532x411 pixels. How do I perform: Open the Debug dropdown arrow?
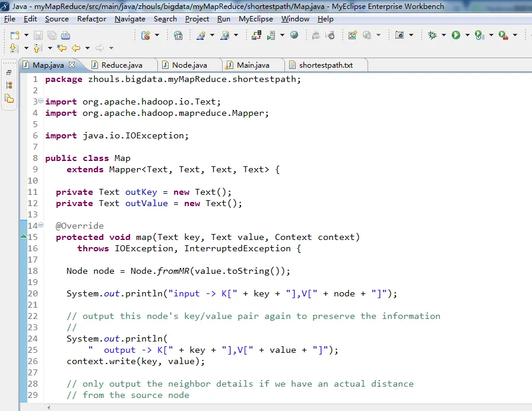[444, 35]
